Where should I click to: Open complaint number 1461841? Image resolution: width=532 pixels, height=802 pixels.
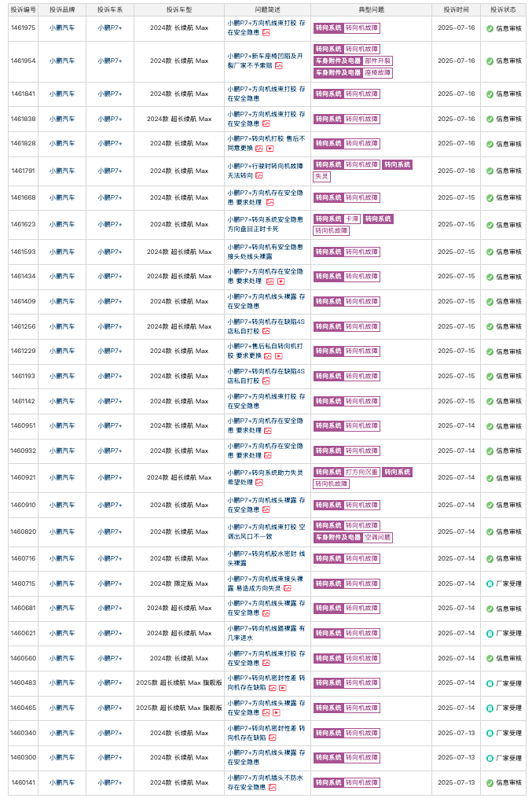click(24, 94)
